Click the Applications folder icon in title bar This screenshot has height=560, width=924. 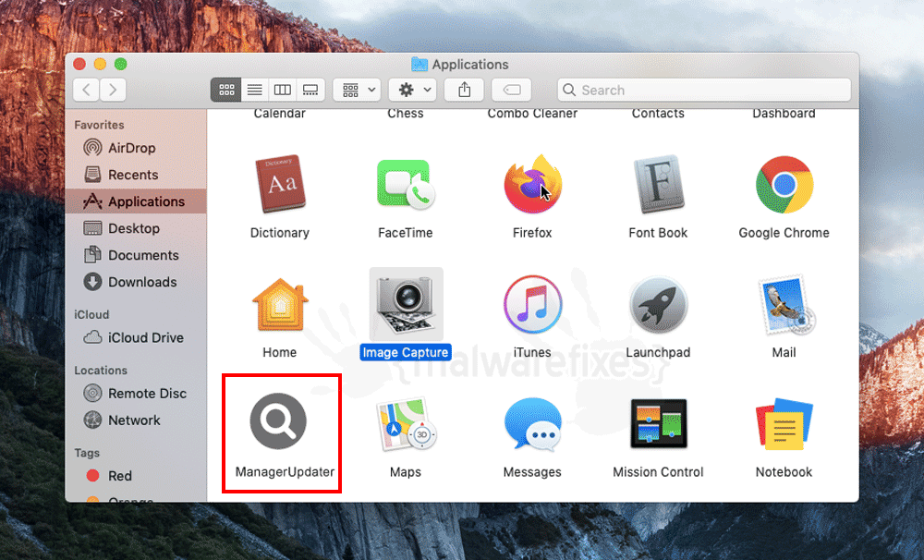[419, 64]
